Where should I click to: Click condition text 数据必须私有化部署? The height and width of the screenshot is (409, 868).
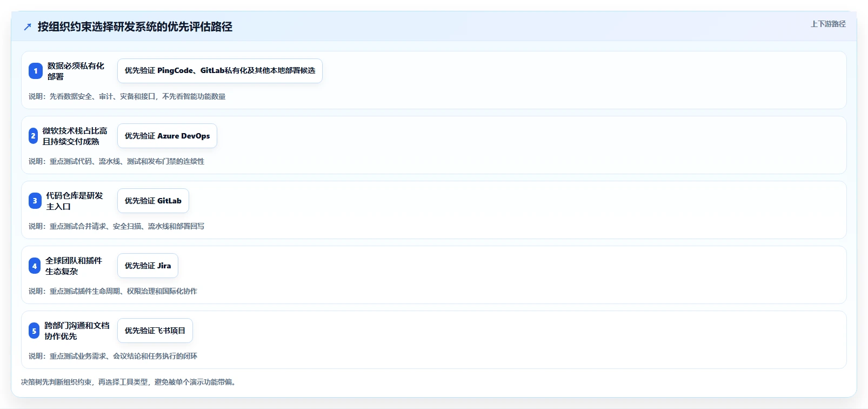76,71
